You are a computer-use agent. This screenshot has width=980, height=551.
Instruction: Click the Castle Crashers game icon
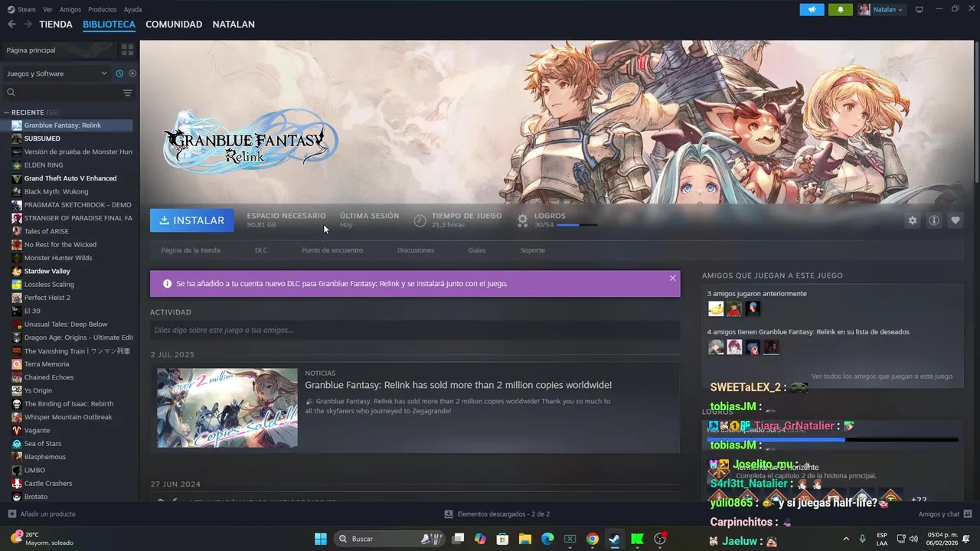coord(17,484)
